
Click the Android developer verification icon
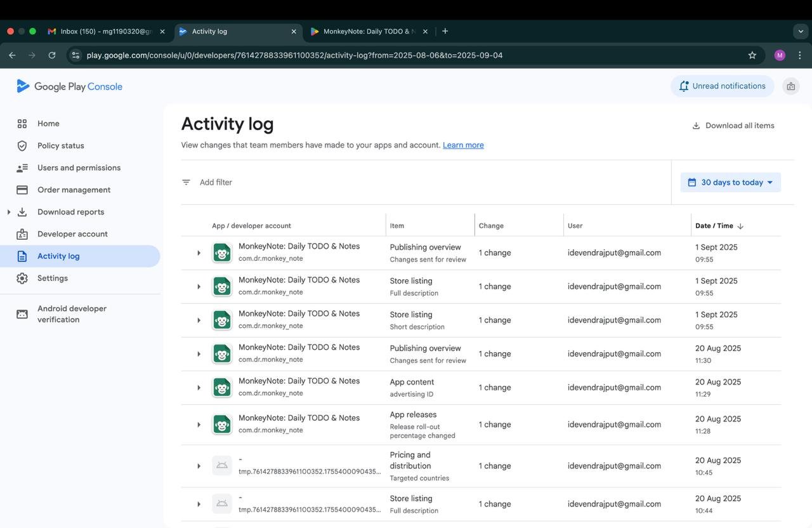[x=22, y=314]
